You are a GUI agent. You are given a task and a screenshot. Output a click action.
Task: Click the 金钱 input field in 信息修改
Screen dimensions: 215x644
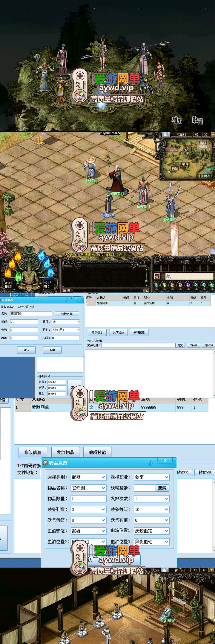24,330
